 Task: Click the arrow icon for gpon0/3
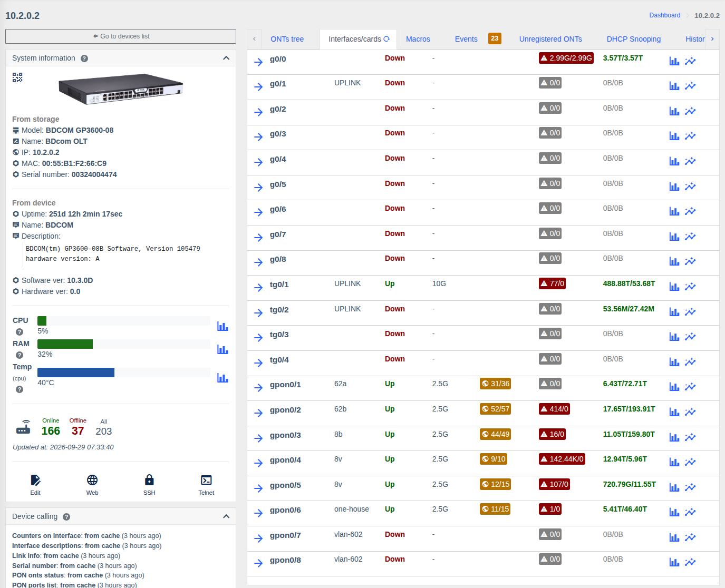pyautogui.click(x=258, y=438)
